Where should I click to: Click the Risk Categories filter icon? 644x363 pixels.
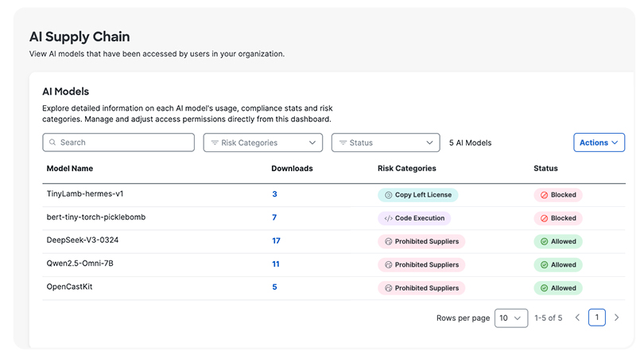coord(215,143)
